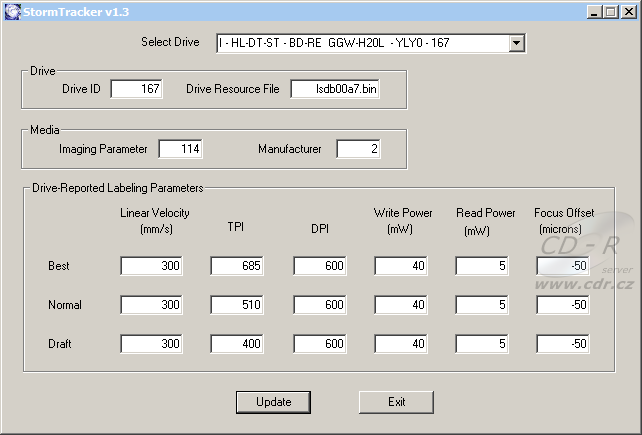Click the Normal Focus Offset field
The image size is (642, 435).
click(563, 305)
